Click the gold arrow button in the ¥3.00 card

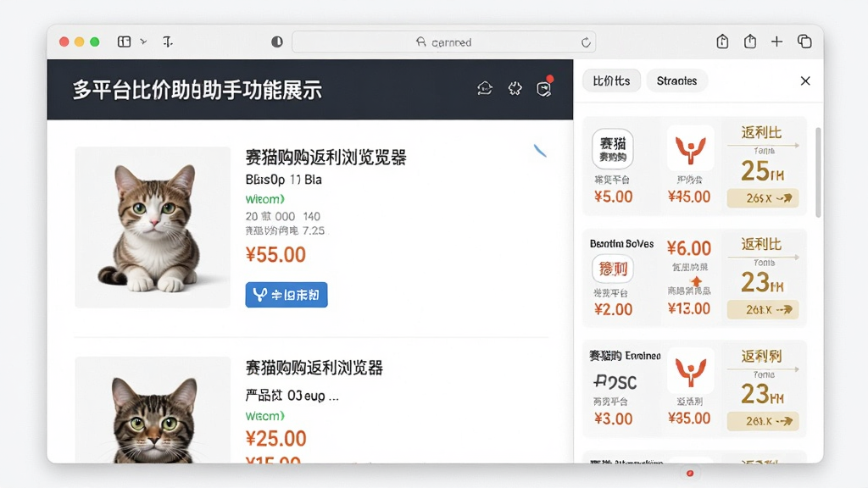(763, 421)
